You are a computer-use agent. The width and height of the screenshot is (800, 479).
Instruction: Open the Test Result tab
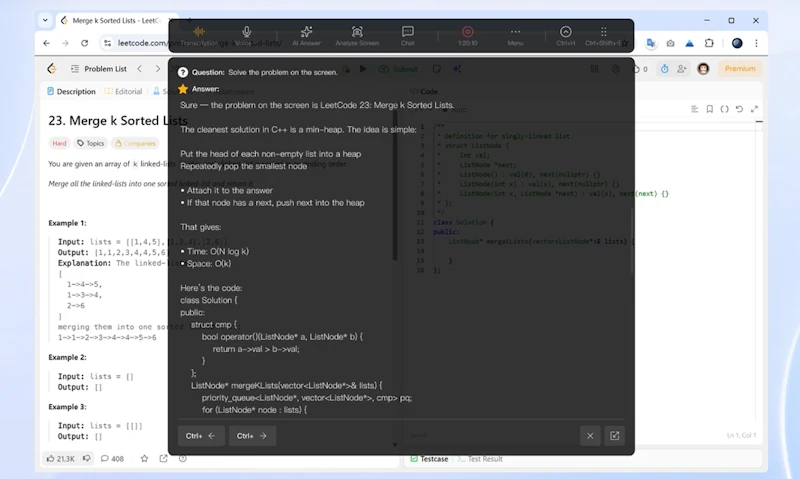480,459
